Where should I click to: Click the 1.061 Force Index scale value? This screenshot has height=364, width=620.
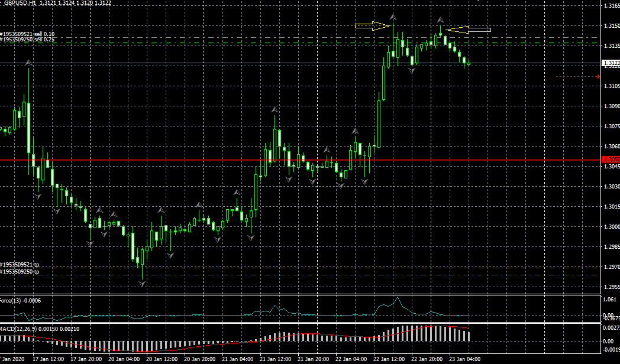[x=610, y=300]
